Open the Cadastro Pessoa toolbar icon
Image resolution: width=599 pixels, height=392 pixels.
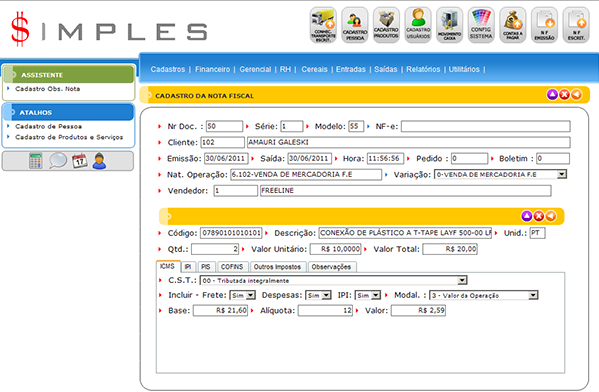(x=355, y=25)
